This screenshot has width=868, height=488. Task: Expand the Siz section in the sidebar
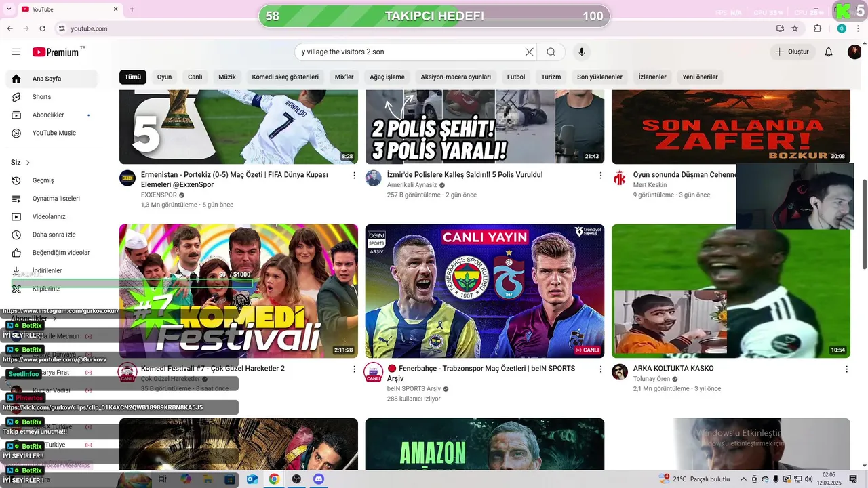[x=21, y=163]
